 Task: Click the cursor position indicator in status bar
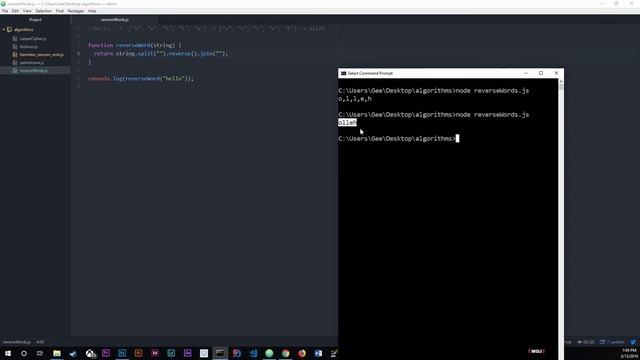pos(40,342)
